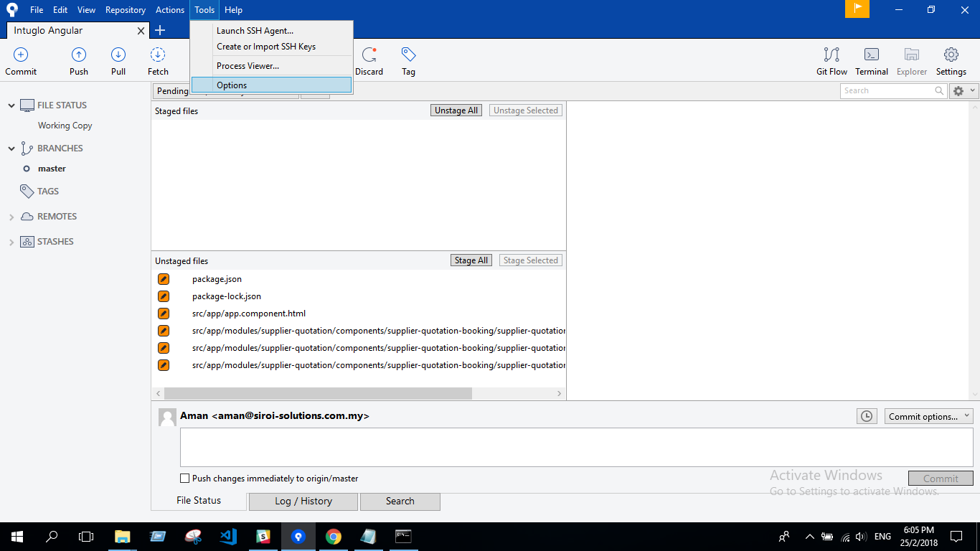
Task: Open File Explorer from the taskbar
Action: [123, 536]
